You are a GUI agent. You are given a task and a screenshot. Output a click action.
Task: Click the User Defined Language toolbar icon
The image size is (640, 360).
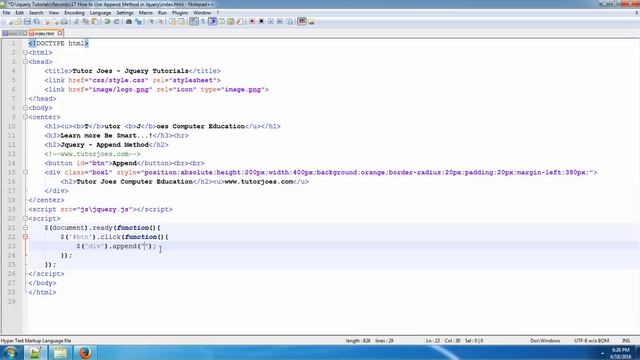tap(222, 22)
